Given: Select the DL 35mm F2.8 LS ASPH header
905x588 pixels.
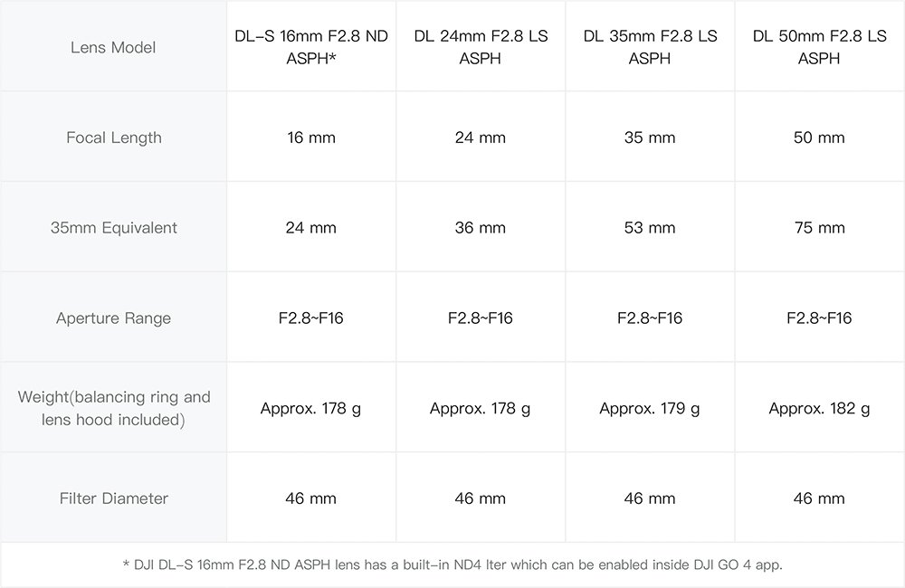Looking at the screenshot, I should pos(650,47).
